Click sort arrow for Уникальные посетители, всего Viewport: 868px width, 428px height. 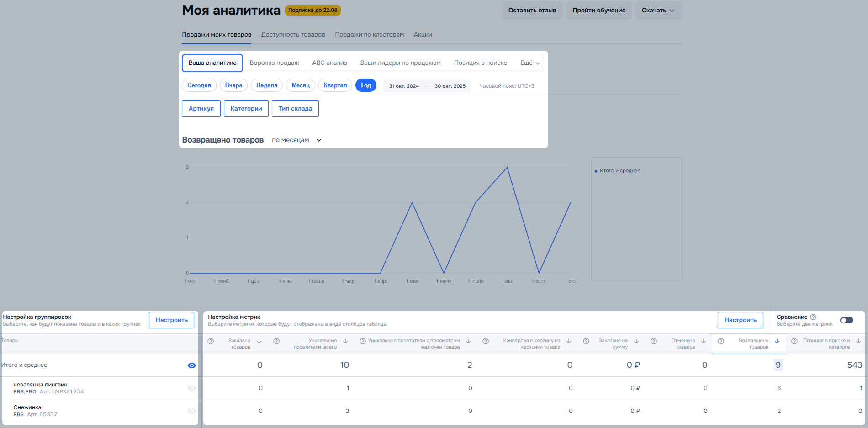345,341
